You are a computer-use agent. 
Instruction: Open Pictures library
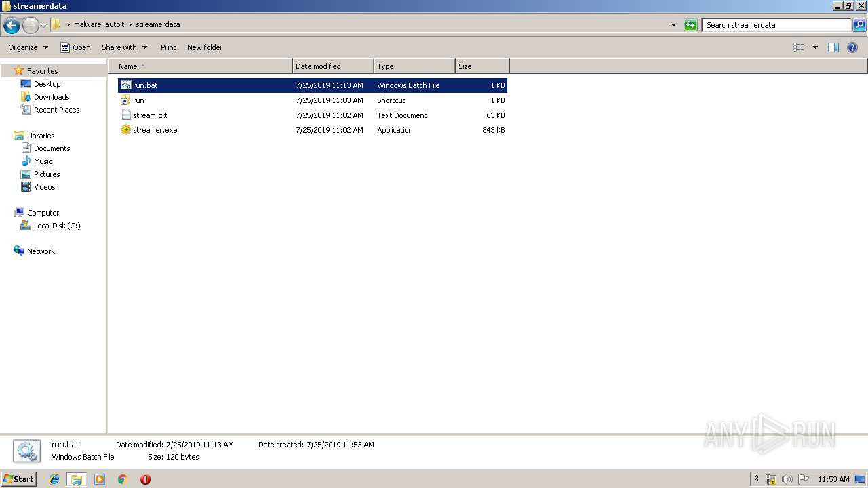coord(47,174)
